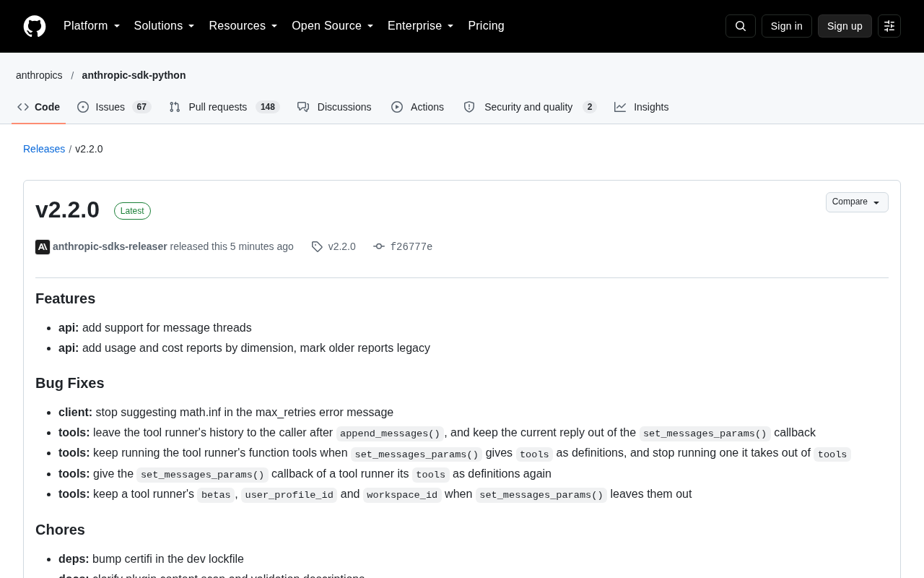Go back to Releases list

tap(44, 149)
